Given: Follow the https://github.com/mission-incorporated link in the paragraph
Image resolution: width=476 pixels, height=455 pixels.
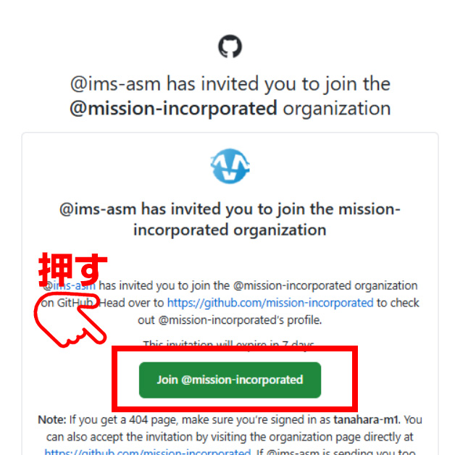Looking at the screenshot, I should [270, 303].
